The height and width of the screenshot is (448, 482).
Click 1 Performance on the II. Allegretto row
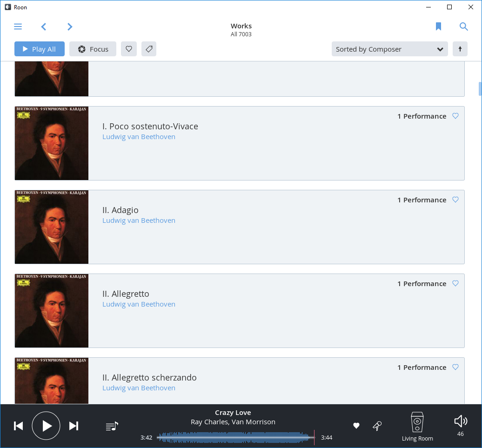click(x=422, y=284)
